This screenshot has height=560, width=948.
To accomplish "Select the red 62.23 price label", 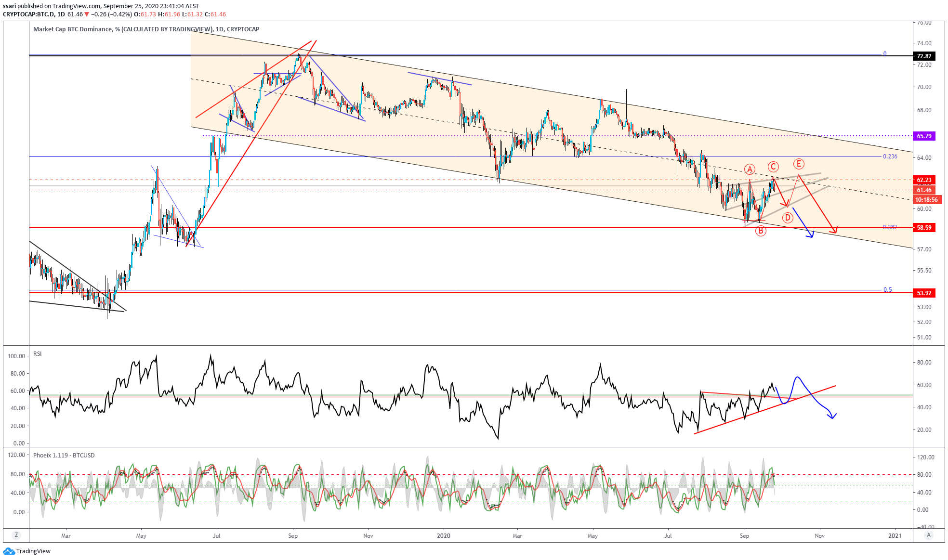I will (x=924, y=180).
